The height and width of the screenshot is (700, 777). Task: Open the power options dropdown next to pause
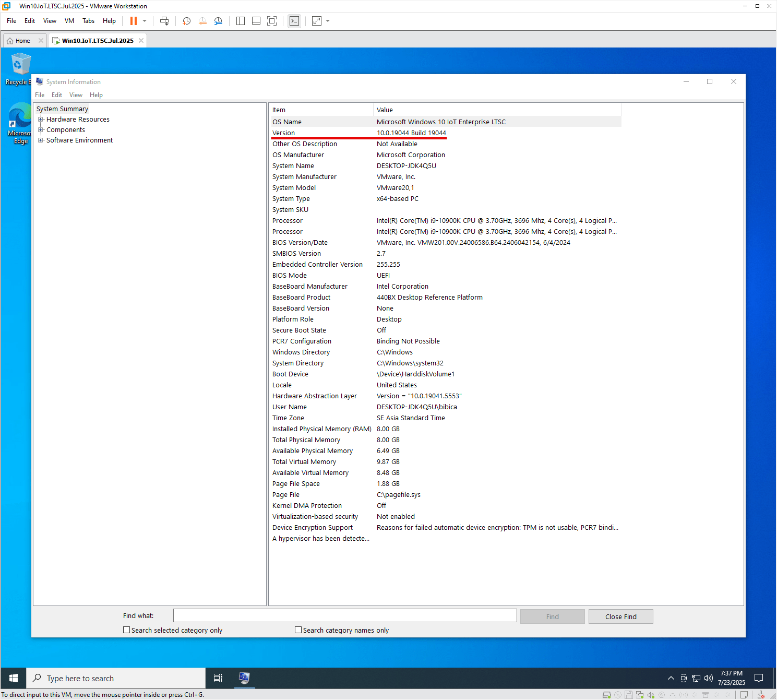tap(145, 21)
